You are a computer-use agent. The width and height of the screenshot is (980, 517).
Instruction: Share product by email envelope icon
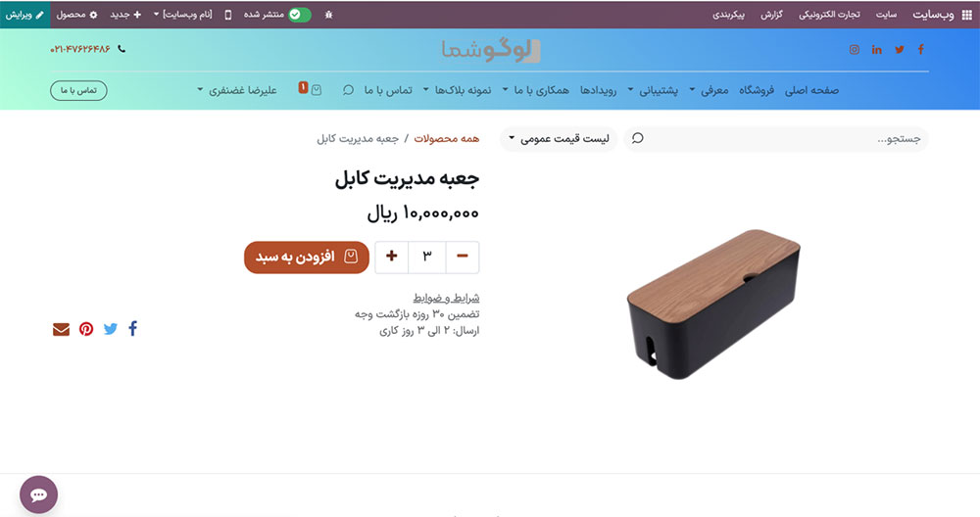[61, 329]
